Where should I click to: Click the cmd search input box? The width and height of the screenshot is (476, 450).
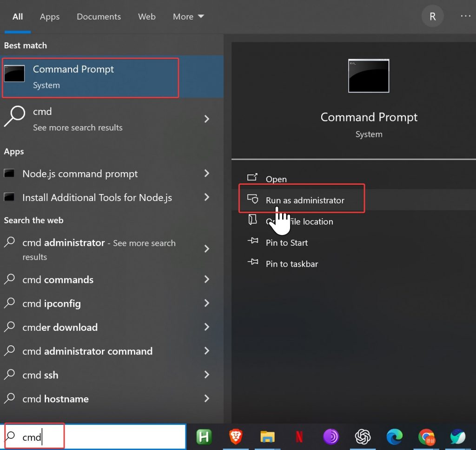click(x=102, y=437)
